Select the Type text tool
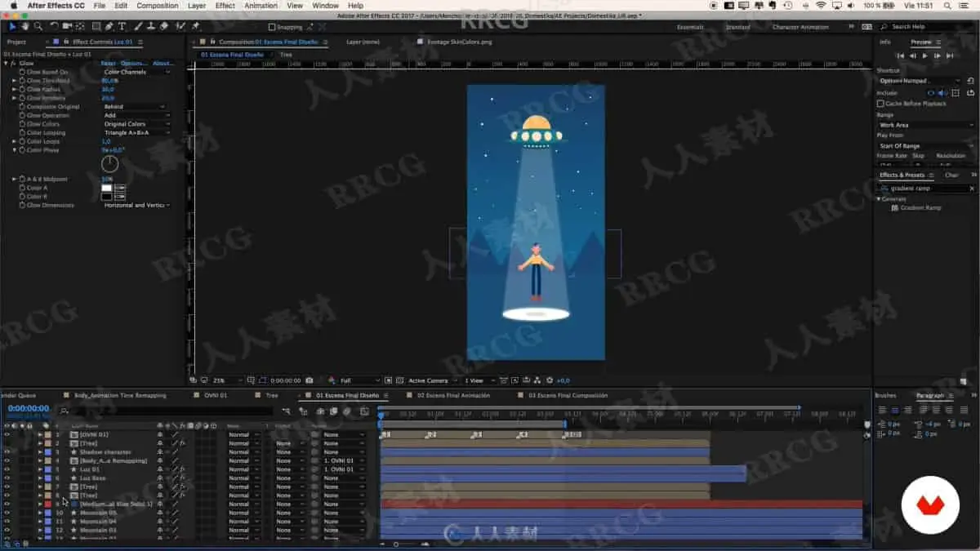The width and height of the screenshot is (980, 551). click(x=122, y=26)
